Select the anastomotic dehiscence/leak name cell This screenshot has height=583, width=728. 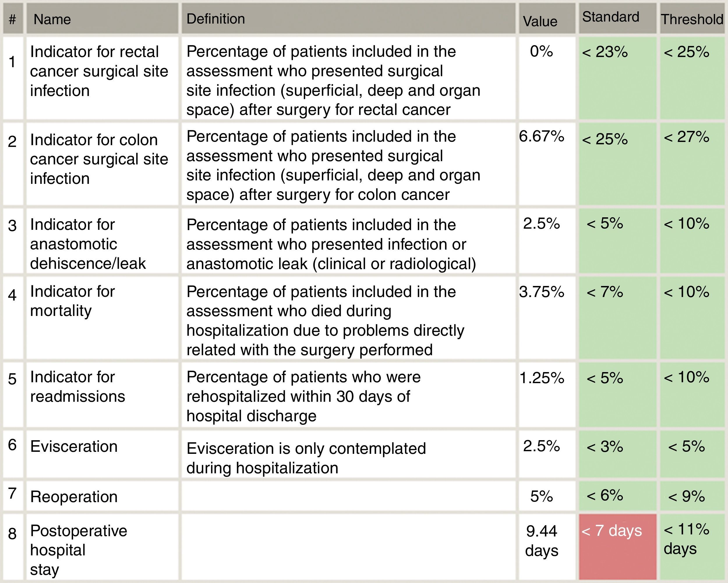tap(102, 244)
